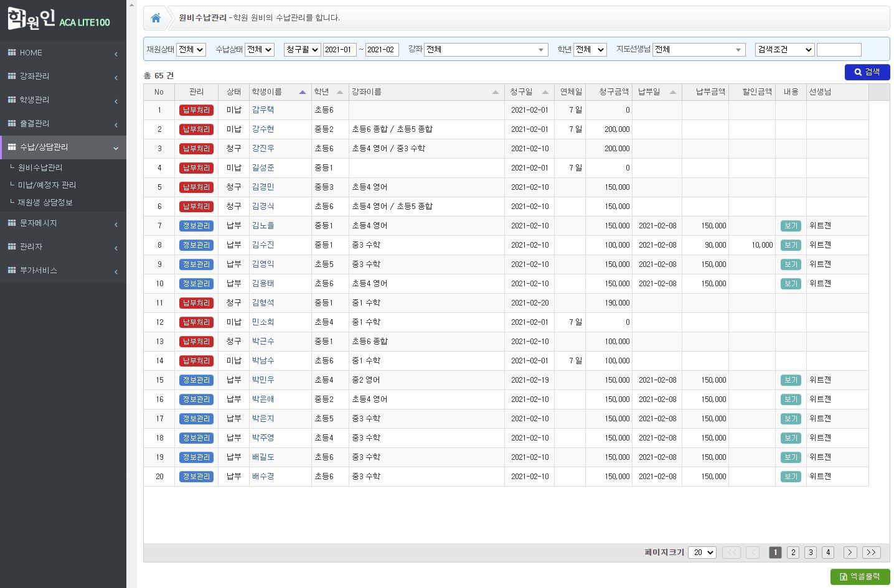
Task: Go to page 4
Action: (828, 553)
